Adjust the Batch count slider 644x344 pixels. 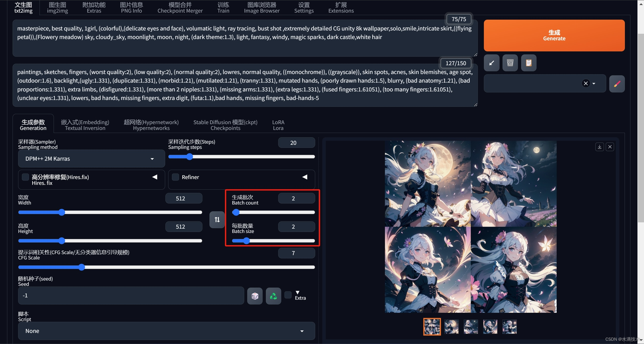(273, 212)
